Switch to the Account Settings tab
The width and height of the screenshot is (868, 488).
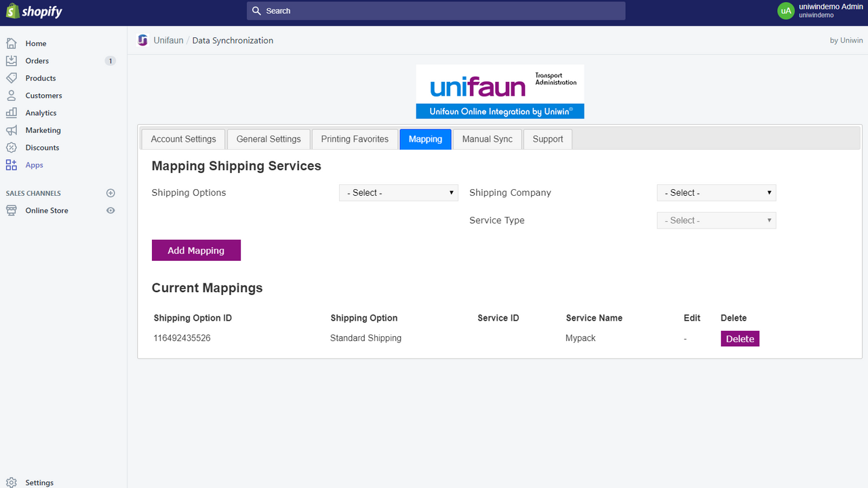183,139
